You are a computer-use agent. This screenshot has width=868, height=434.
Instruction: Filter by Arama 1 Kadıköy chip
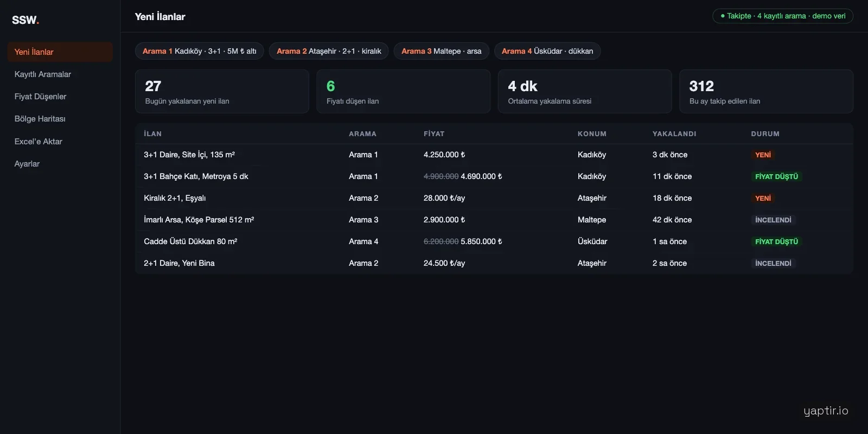click(x=200, y=51)
